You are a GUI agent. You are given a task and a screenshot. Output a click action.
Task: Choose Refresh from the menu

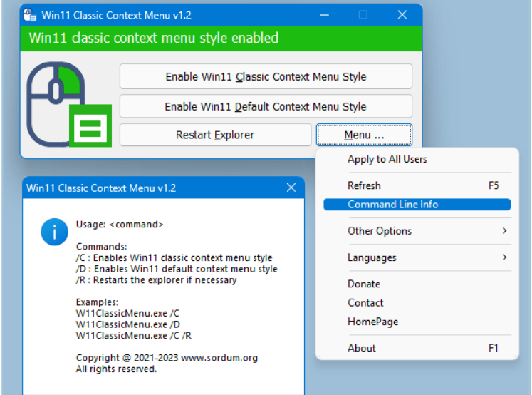[x=364, y=185]
